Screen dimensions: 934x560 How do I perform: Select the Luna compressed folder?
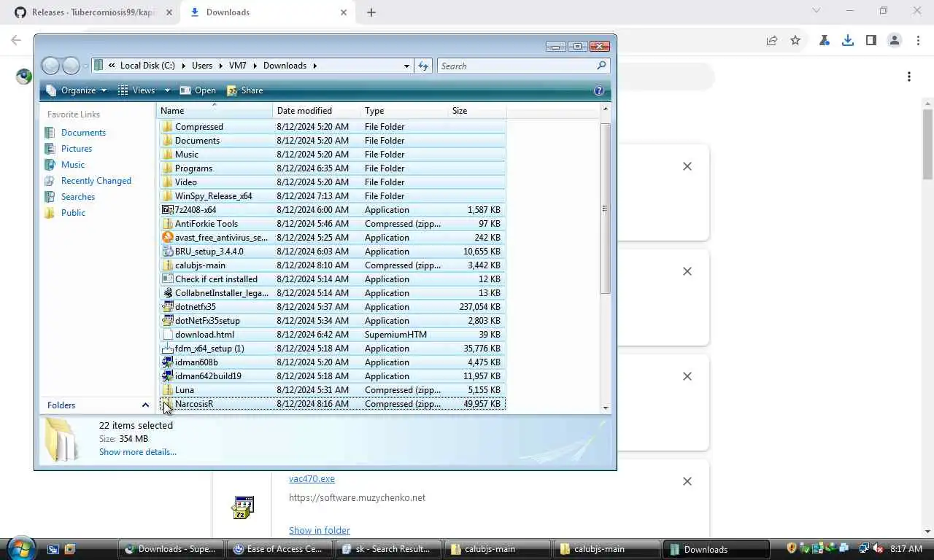coord(332,390)
